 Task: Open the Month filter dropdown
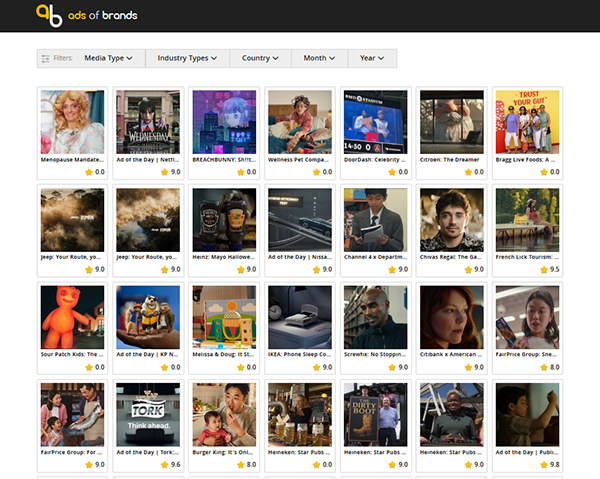click(x=318, y=58)
